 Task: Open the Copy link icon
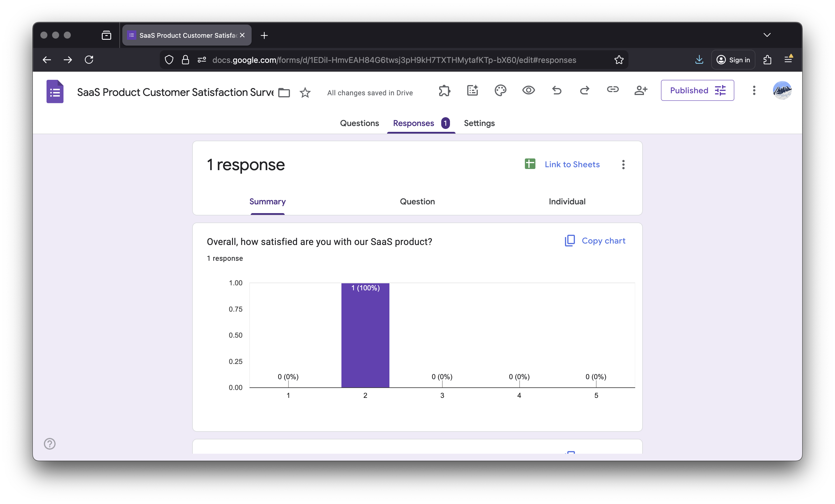613,90
